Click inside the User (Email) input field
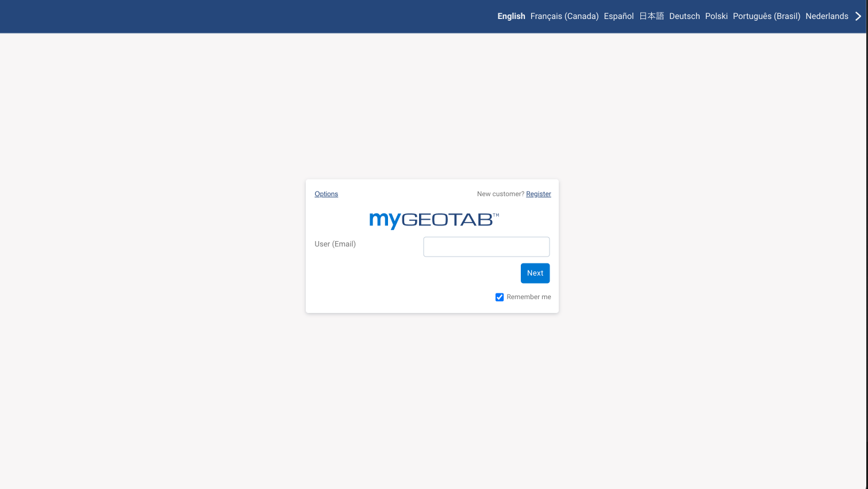Viewport: 868px width, 489px height. [486, 246]
